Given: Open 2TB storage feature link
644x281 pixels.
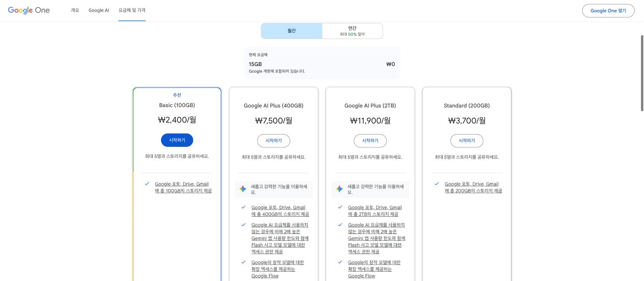Looking at the screenshot, I should click(375, 211).
